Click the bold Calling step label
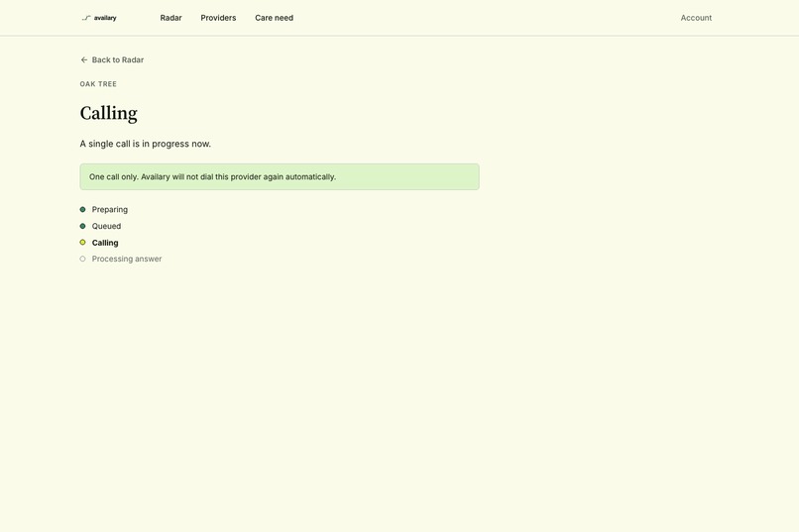This screenshot has width=799, height=532. pos(105,243)
